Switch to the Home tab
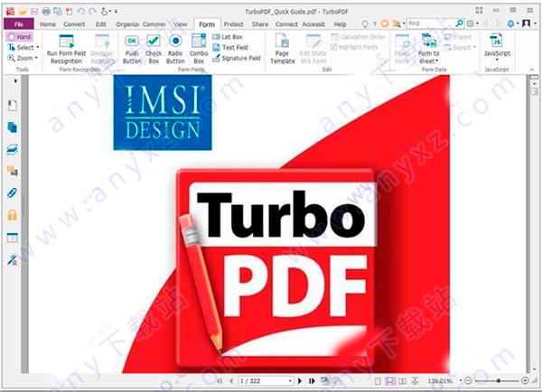This screenshot has height=392, width=542. (x=48, y=24)
